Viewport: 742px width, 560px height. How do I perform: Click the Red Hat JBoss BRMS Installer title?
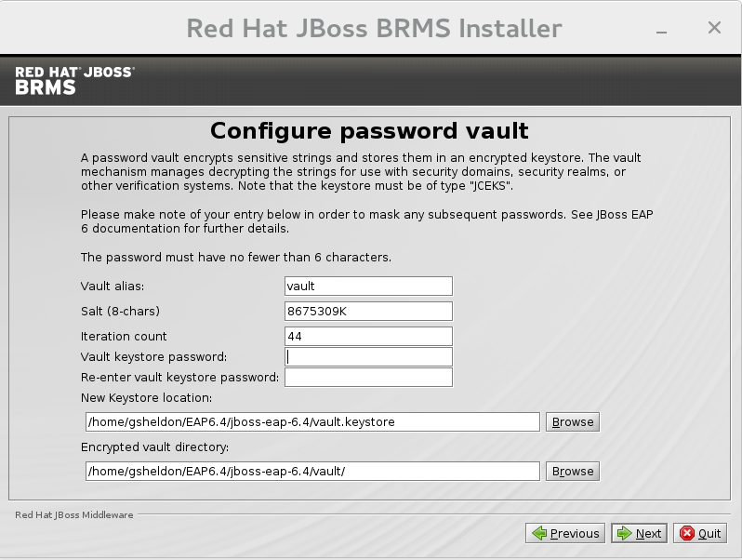point(374,28)
